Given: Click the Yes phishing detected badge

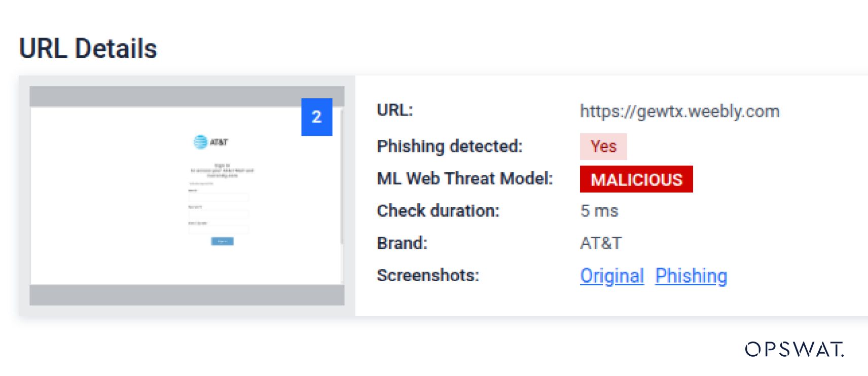Looking at the screenshot, I should coord(603,146).
